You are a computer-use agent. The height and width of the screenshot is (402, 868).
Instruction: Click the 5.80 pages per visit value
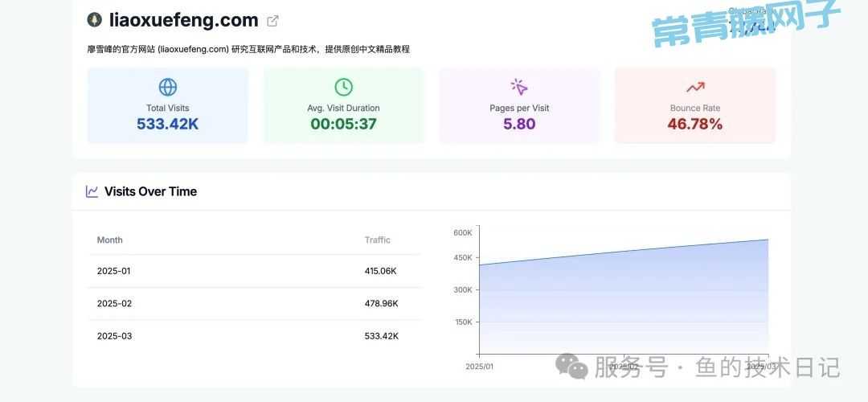(x=519, y=124)
